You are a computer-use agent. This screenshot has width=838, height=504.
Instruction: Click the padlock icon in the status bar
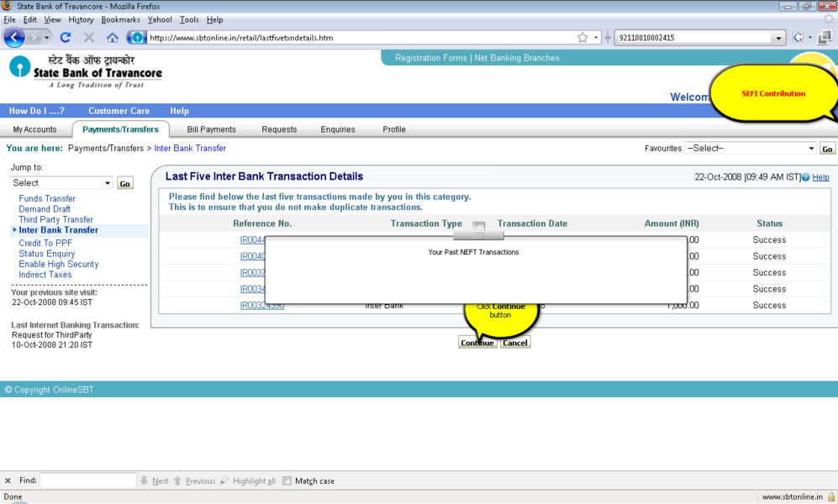point(830,496)
